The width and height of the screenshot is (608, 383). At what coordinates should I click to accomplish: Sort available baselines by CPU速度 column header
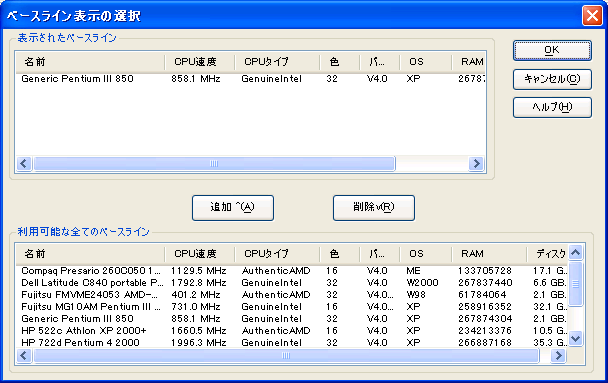199,254
